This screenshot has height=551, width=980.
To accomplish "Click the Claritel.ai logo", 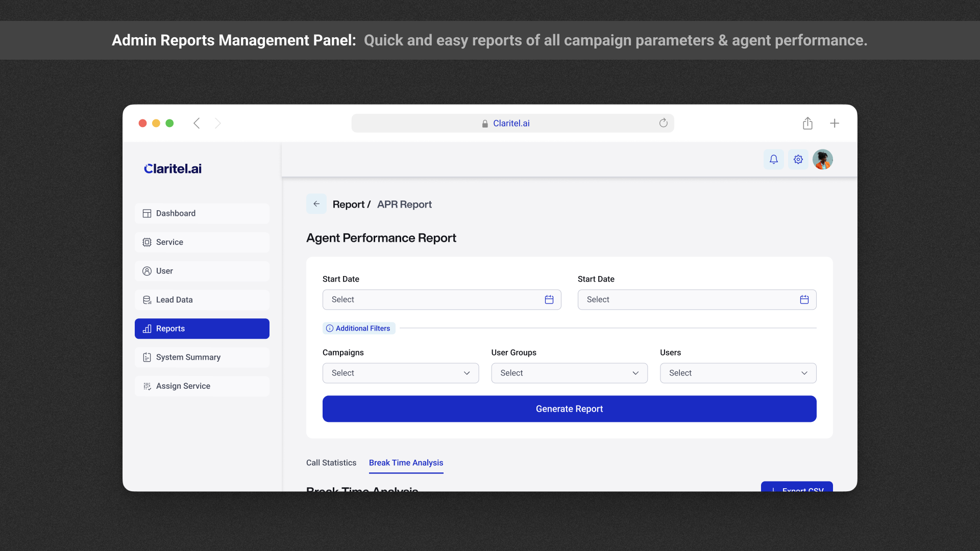I will pyautogui.click(x=172, y=168).
